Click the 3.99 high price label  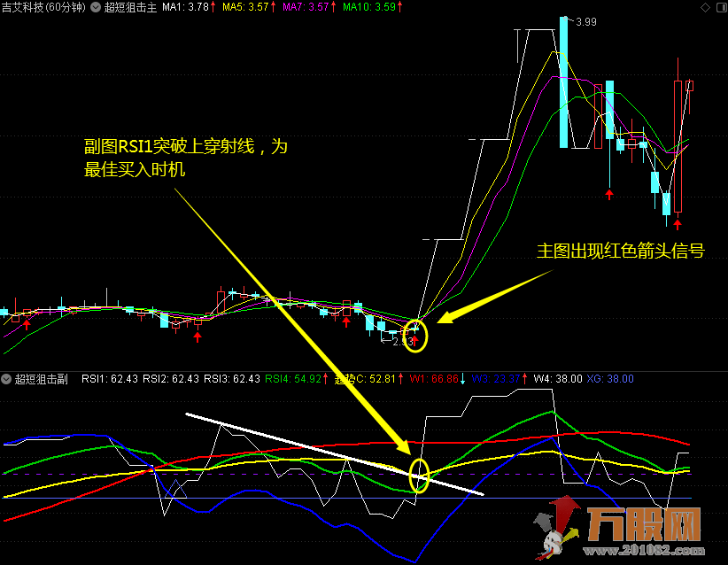click(586, 22)
